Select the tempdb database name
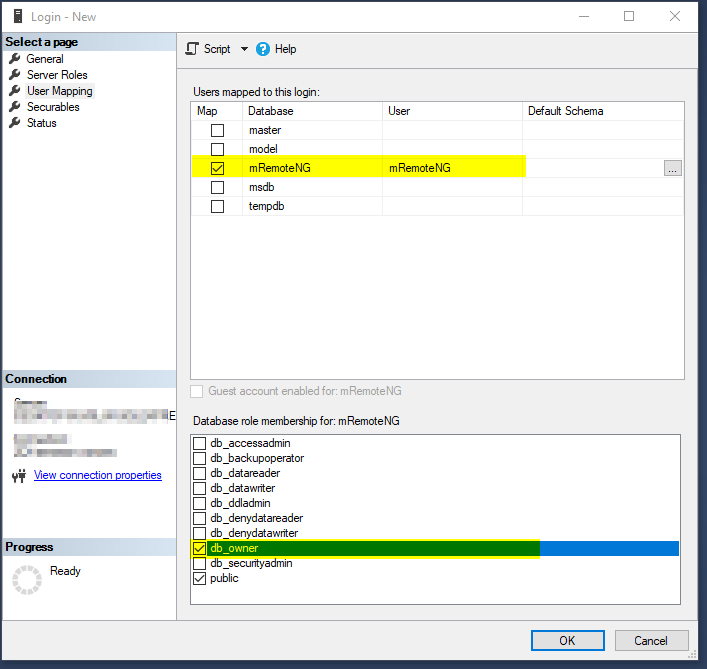Viewport: 707px width, 669px height. (266, 206)
